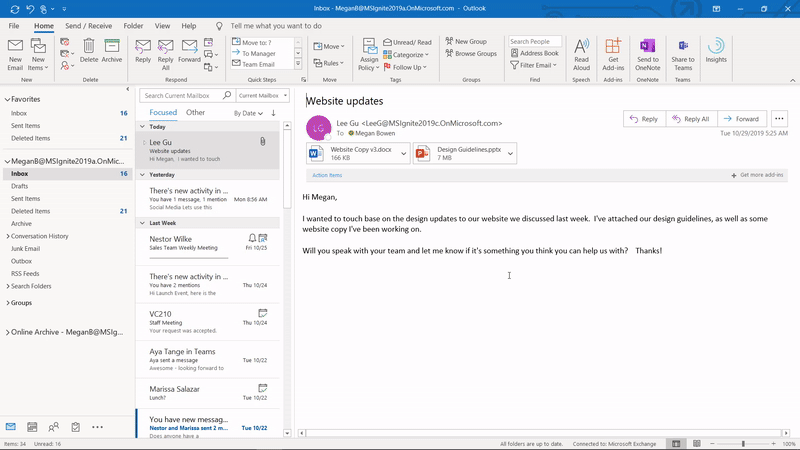
Task: Archive the selected message
Action: point(112,50)
